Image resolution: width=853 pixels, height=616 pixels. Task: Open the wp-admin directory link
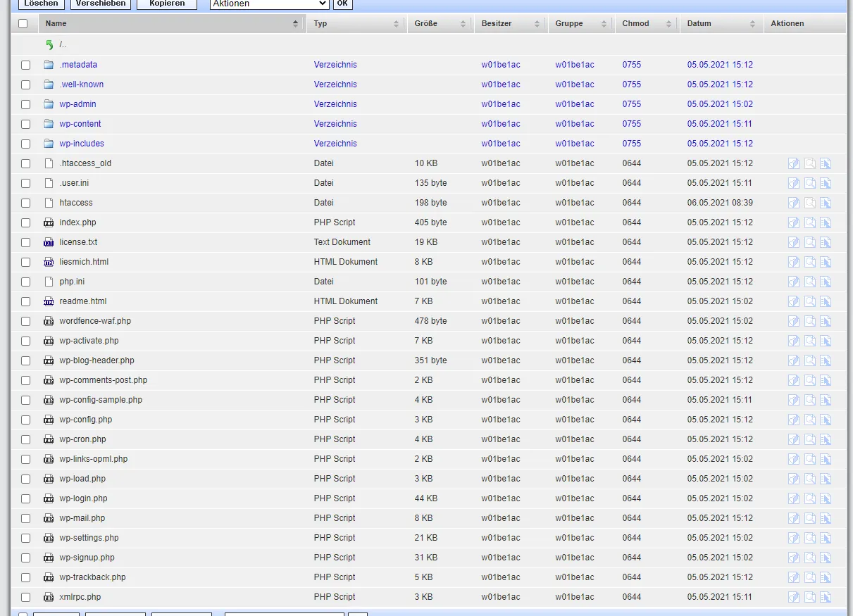coord(77,104)
